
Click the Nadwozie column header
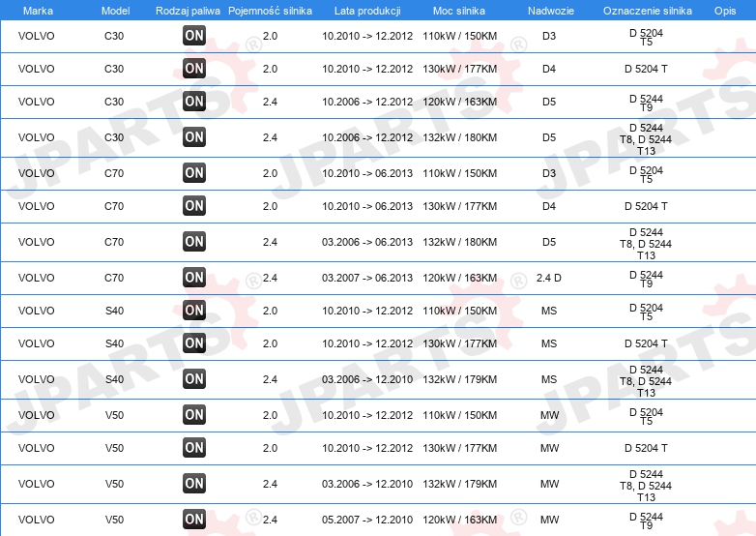pyautogui.click(x=551, y=11)
